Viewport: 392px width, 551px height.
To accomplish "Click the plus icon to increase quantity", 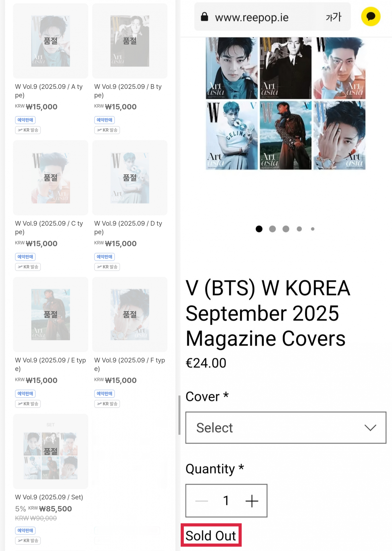I will pyautogui.click(x=252, y=501).
